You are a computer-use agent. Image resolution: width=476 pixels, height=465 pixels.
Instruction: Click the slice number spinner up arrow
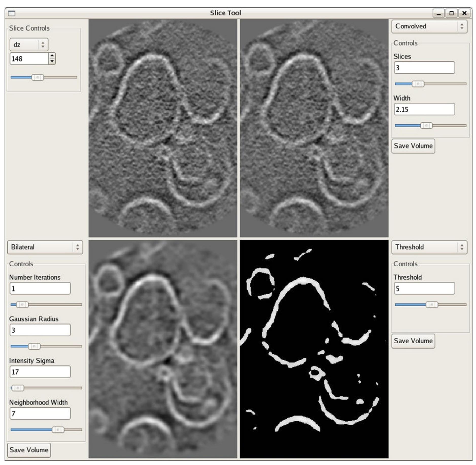52,56
